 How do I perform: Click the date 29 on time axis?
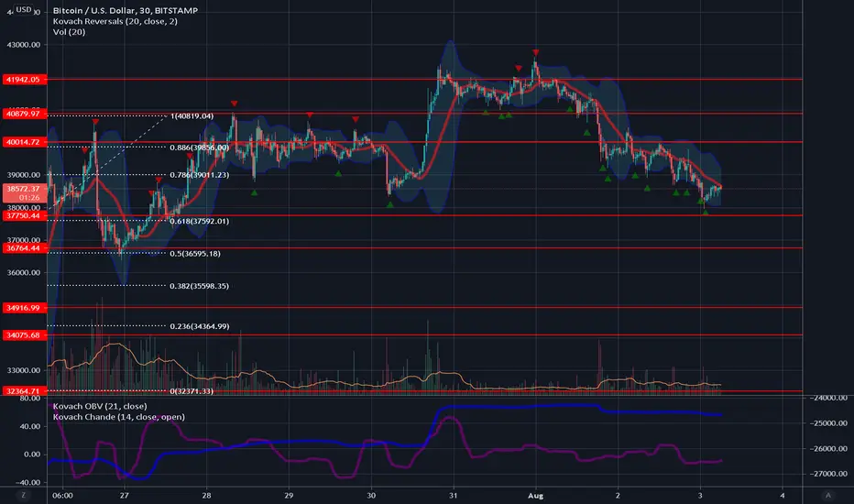click(x=289, y=495)
